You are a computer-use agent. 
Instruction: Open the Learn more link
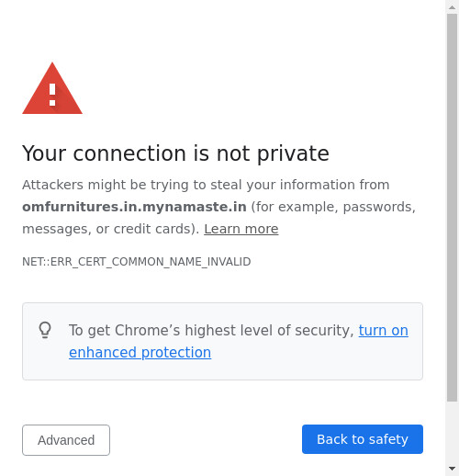pos(241,229)
